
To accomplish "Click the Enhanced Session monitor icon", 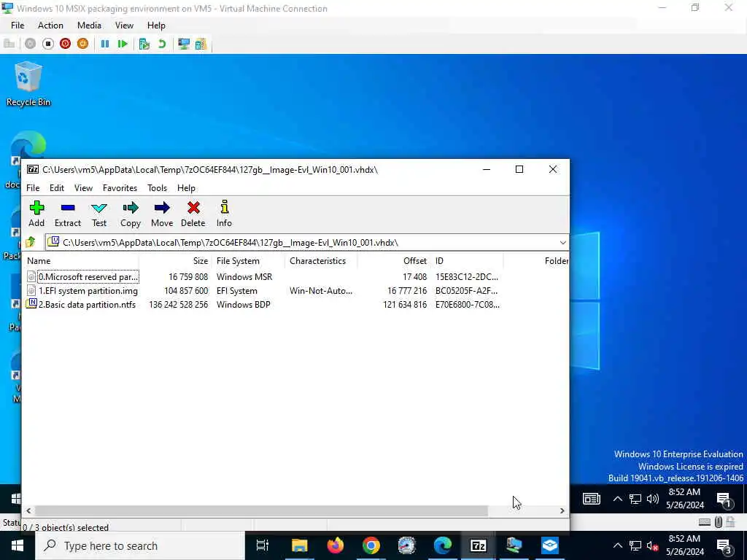I will click(183, 44).
